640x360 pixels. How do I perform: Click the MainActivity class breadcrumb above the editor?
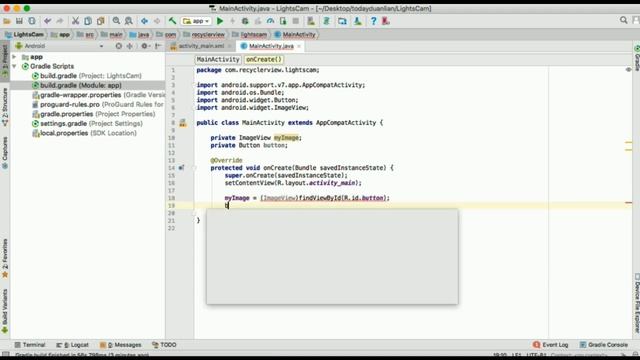(x=218, y=60)
